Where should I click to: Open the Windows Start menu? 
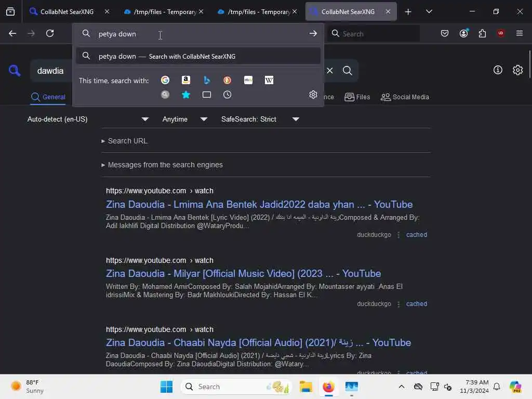click(166, 387)
